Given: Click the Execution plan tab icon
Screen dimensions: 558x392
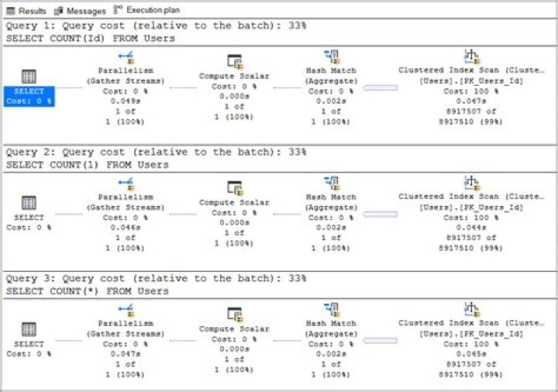Looking at the screenshot, I should point(118,9).
